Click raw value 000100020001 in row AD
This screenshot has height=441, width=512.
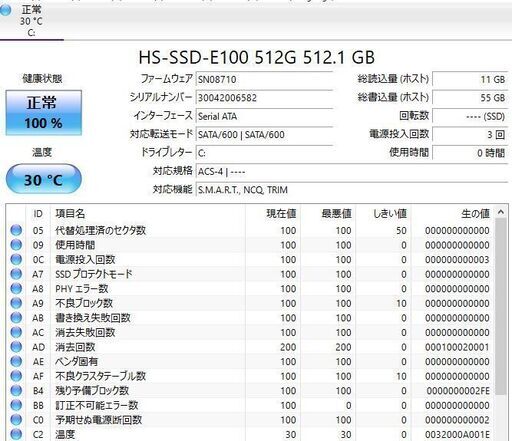(457, 347)
